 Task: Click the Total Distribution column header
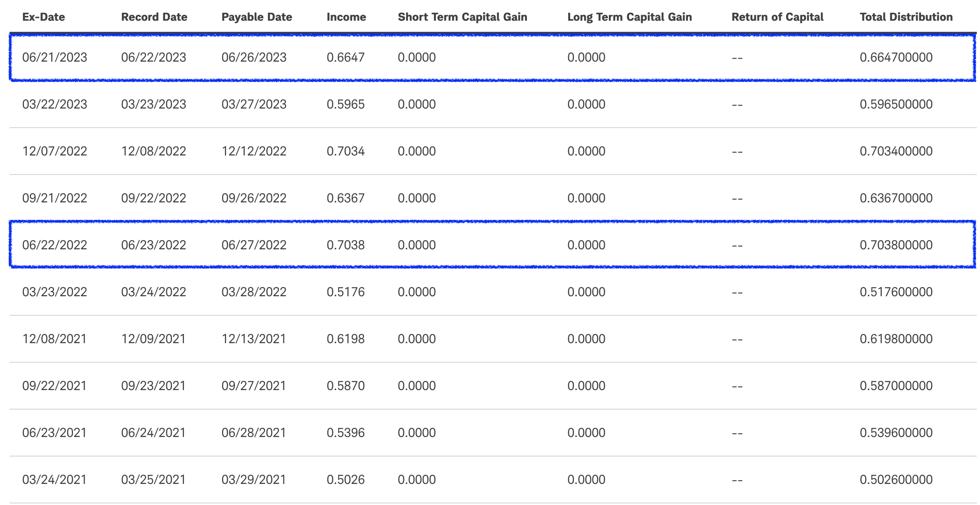tap(906, 17)
